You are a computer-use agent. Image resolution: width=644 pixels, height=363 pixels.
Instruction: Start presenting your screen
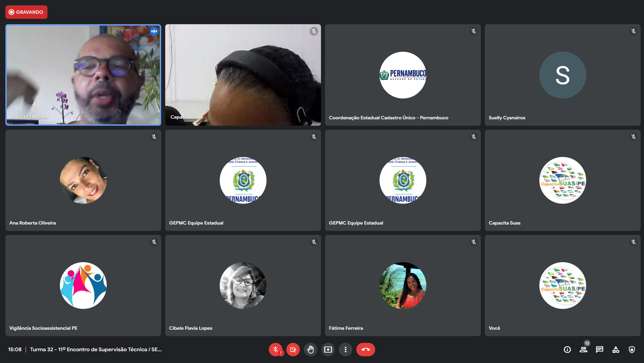328,350
